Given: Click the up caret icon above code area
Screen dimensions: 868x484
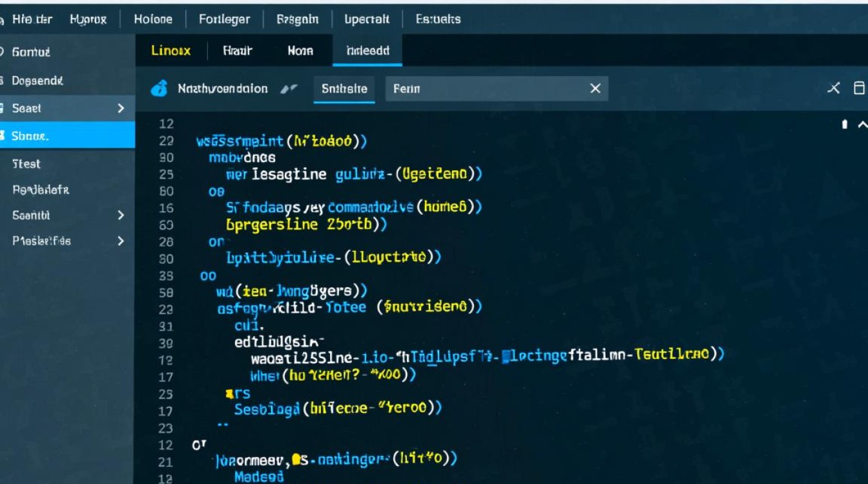Looking at the screenshot, I should coord(862,125).
